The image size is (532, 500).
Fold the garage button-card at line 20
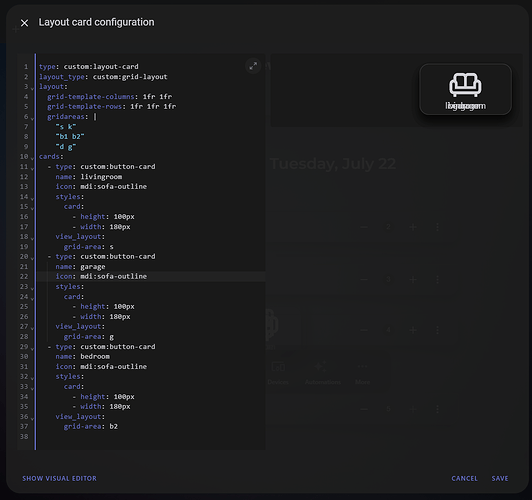click(x=33, y=258)
